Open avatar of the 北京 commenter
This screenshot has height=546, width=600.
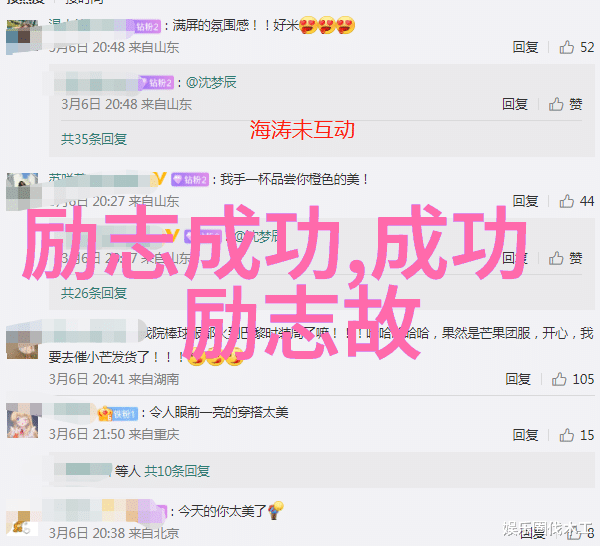(23, 523)
